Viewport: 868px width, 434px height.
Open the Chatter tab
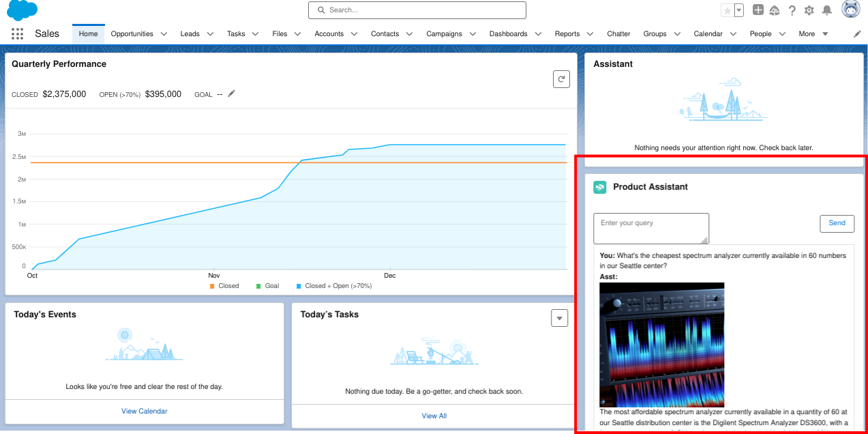[x=618, y=33]
